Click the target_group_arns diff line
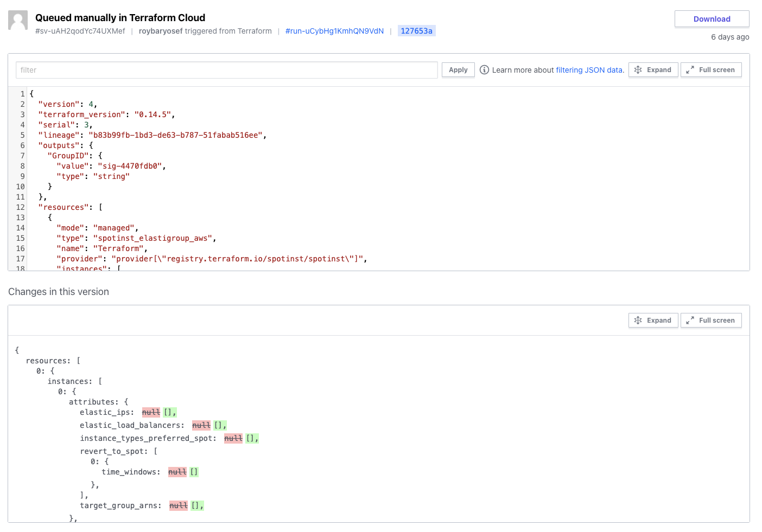 (142, 505)
